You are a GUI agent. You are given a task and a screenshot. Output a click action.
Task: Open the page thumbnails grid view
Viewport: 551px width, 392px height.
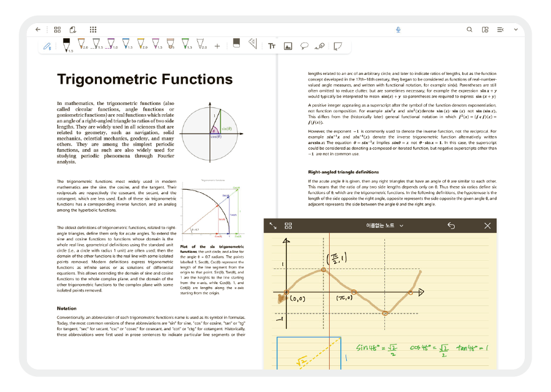(57, 29)
